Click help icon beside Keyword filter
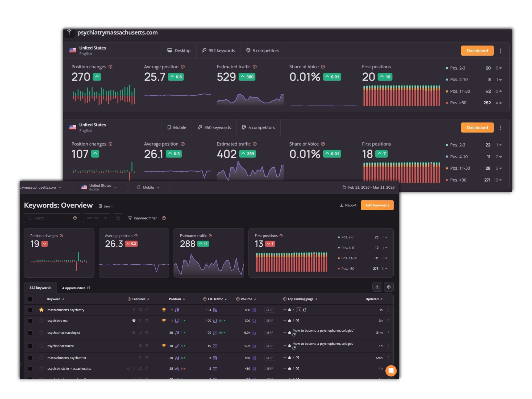 coord(164,218)
